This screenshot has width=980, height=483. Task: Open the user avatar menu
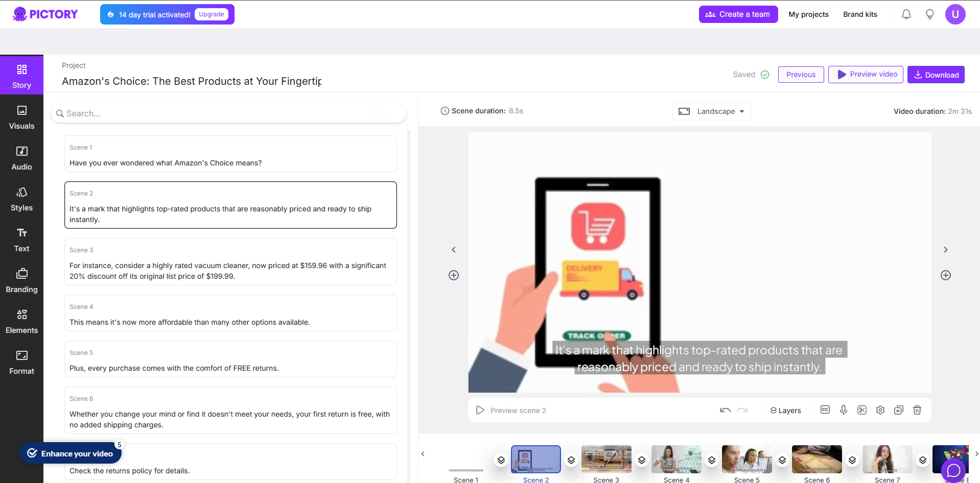coord(955,14)
